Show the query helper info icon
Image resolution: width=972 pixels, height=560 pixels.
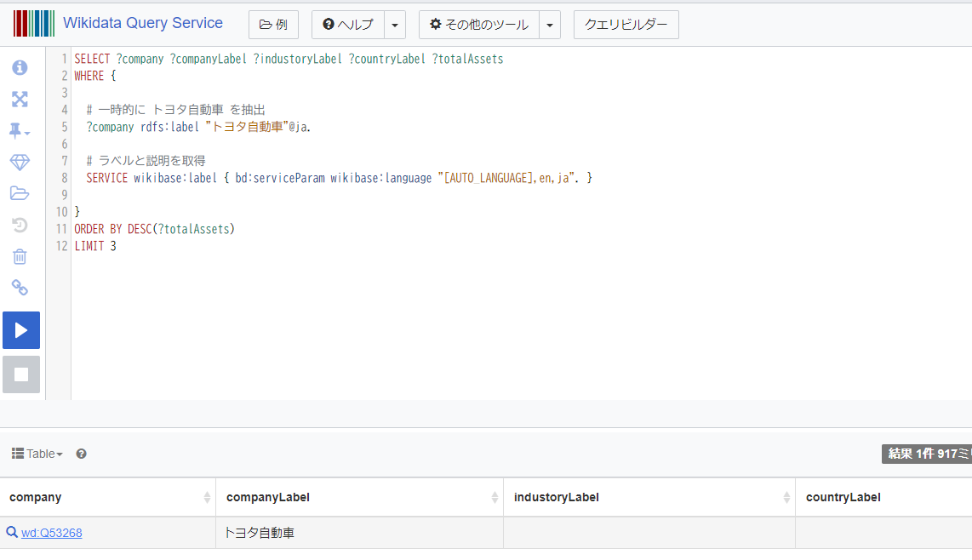click(20, 67)
